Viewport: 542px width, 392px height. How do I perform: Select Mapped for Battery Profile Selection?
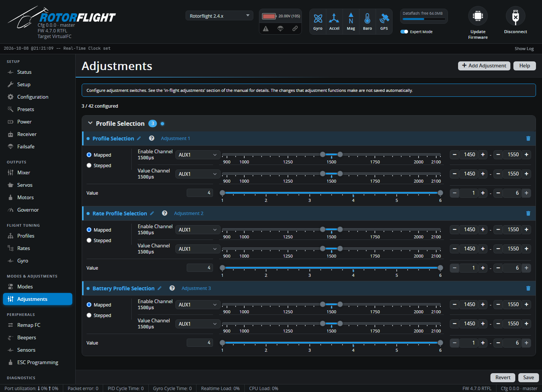click(89, 305)
